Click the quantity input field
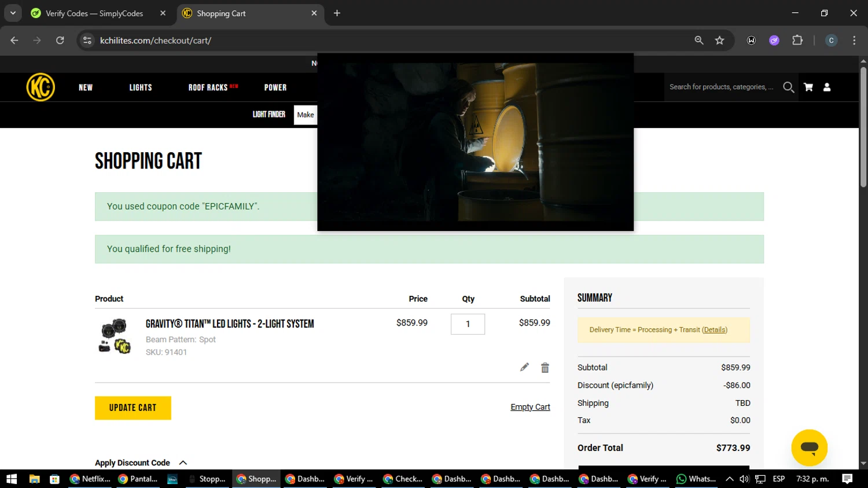Screen dimensions: 868x488 pyautogui.click(x=468, y=324)
